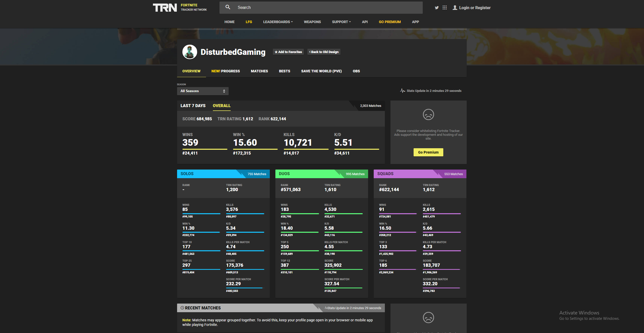
Task: Click DisturbedGaming's profile avatar
Action: point(190,52)
